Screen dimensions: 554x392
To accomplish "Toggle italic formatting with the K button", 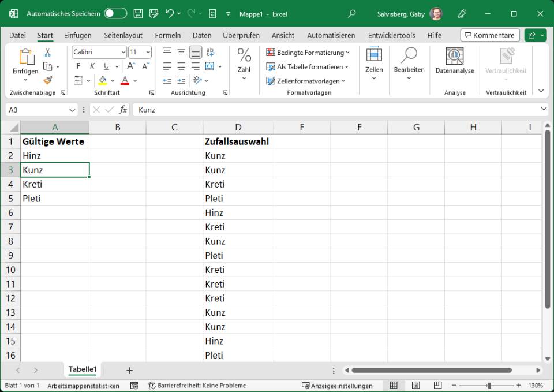I will [x=92, y=66].
